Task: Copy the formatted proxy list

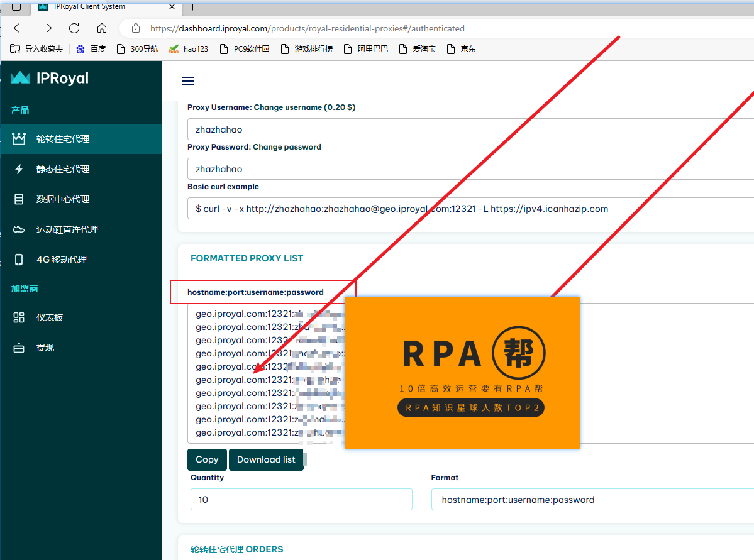Action: (207, 459)
